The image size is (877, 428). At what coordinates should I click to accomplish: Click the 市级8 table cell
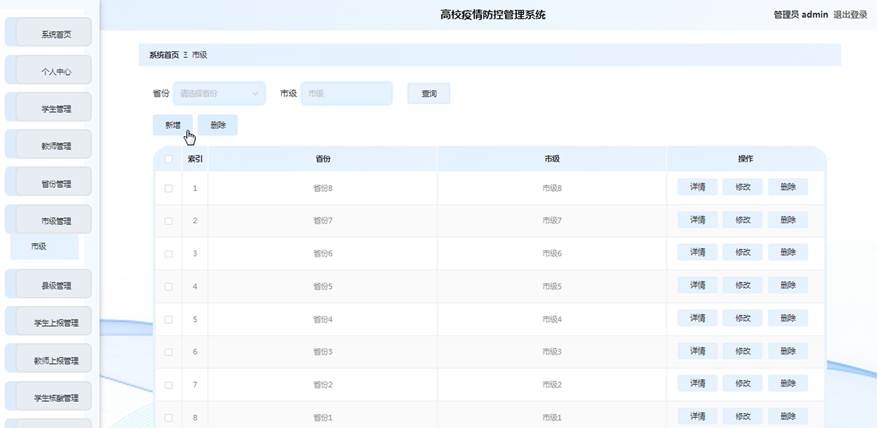551,189
